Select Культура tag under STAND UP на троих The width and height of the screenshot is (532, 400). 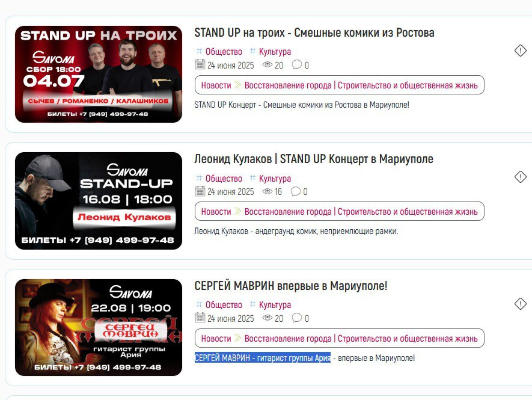[275, 52]
